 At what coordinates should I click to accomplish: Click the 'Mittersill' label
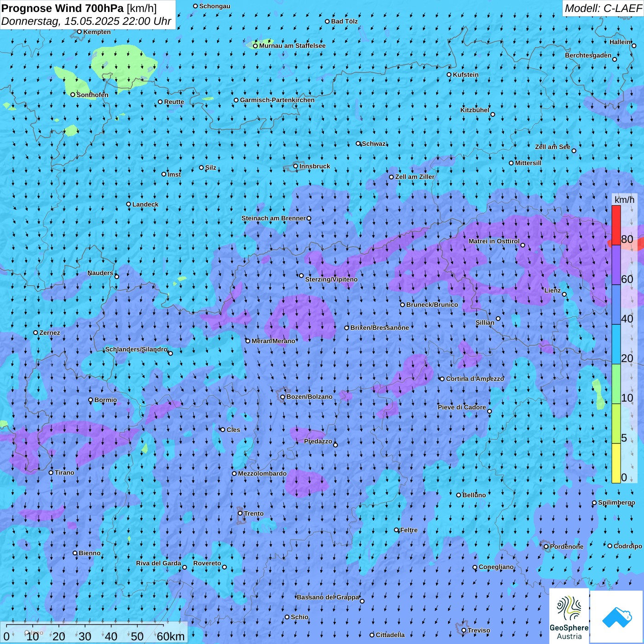[528, 163]
